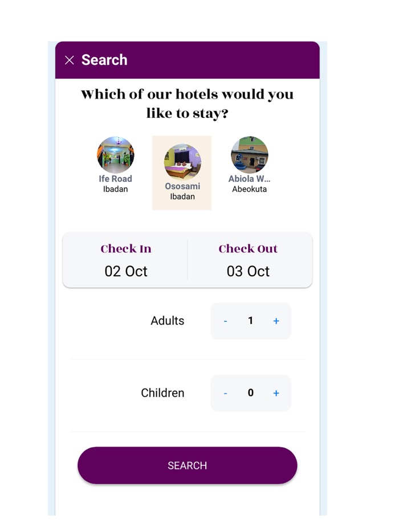Open the Check Out date picker
The height and width of the screenshot is (532, 399).
(248, 249)
